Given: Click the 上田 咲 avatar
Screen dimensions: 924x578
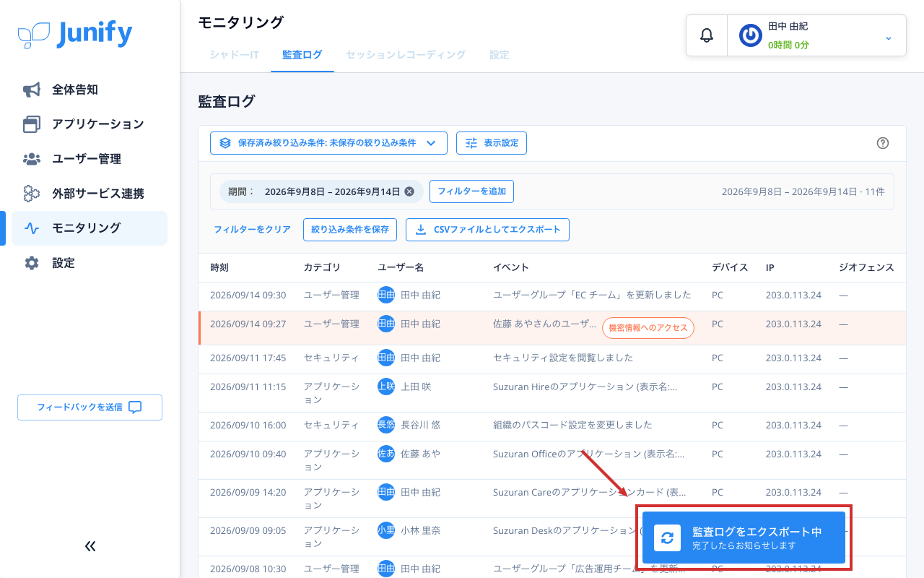Looking at the screenshot, I should pos(386,387).
